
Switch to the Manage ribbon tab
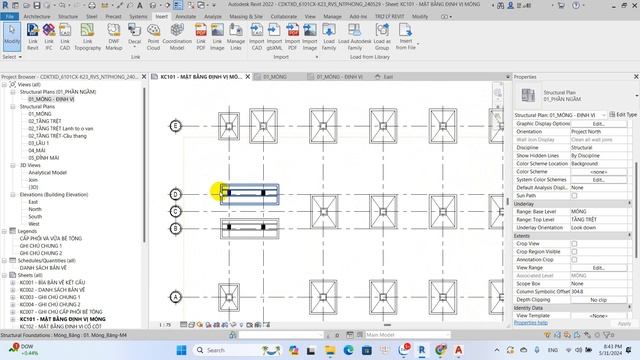[332, 17]
